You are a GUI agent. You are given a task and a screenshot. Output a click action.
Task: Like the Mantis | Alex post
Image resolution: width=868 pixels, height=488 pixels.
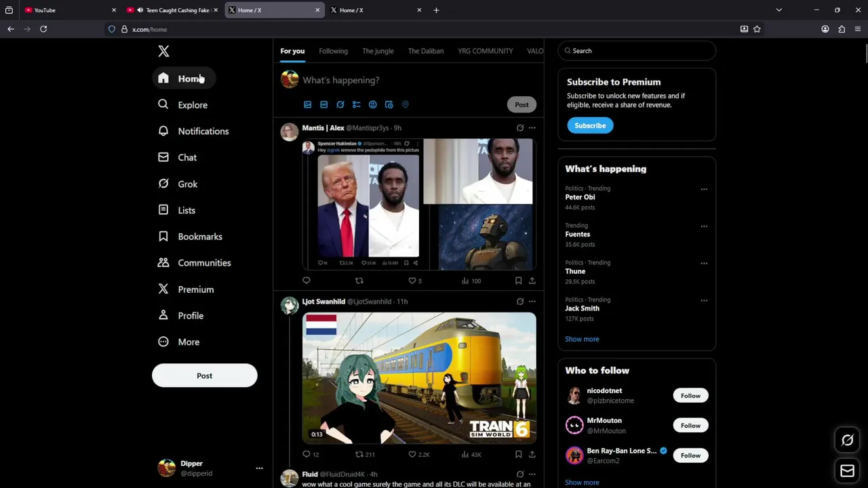[412, 281]
